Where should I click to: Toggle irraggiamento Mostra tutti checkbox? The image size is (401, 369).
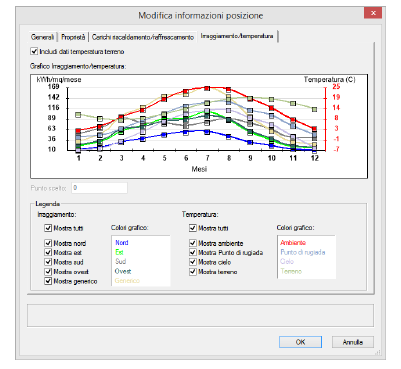click(48, 228)
